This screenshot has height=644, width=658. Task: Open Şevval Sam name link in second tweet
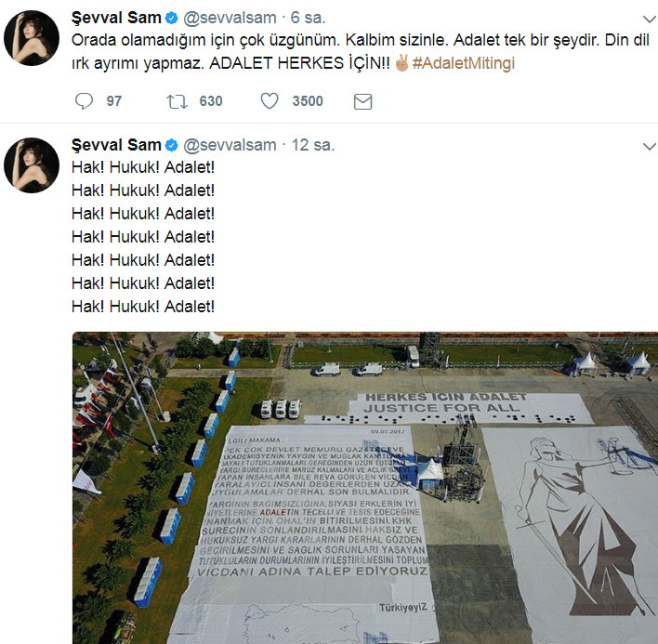point(116,145)
